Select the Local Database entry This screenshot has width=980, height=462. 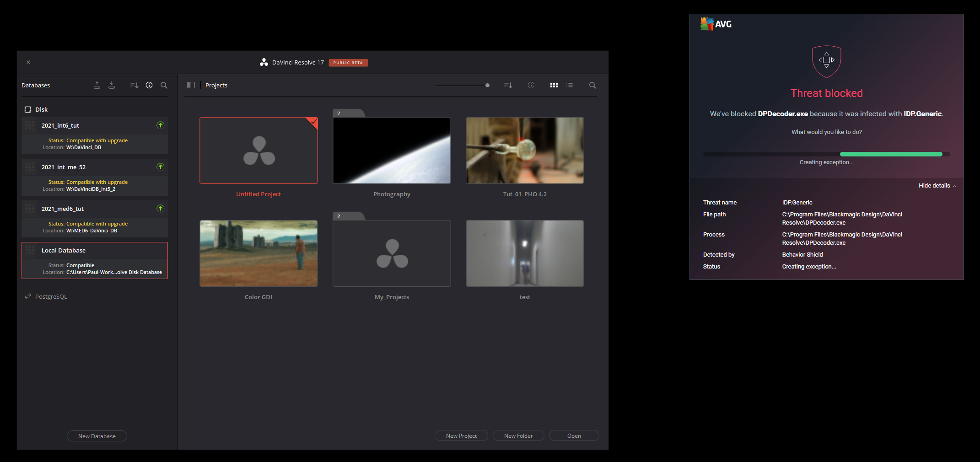pyautogui.click(x=95, y=260)
